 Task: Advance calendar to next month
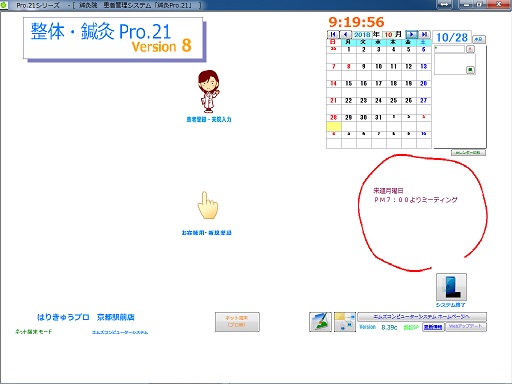tap(412, 34)
